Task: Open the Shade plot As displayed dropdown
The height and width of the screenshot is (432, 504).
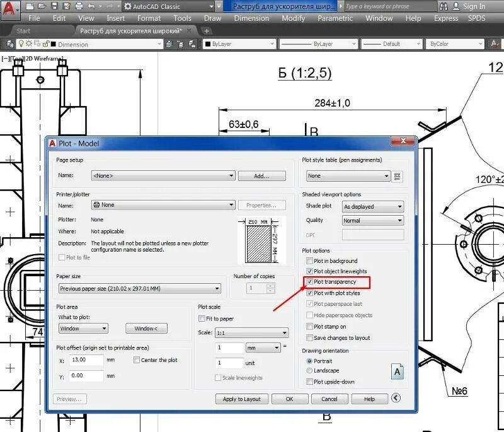Action: 373,206
